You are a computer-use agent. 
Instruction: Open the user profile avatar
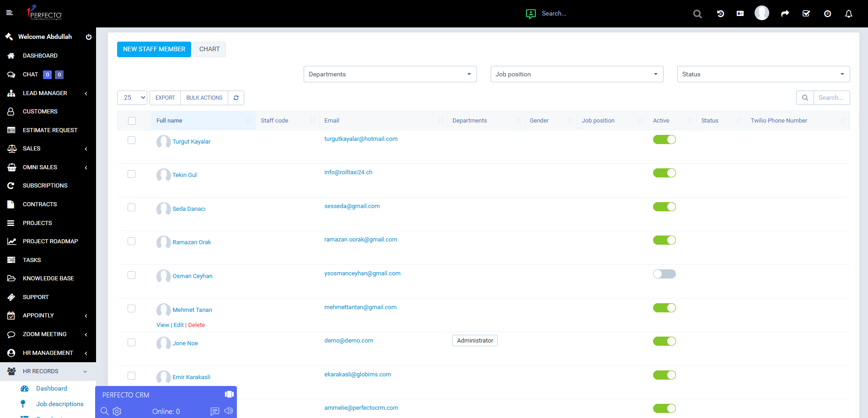[762, 13]
